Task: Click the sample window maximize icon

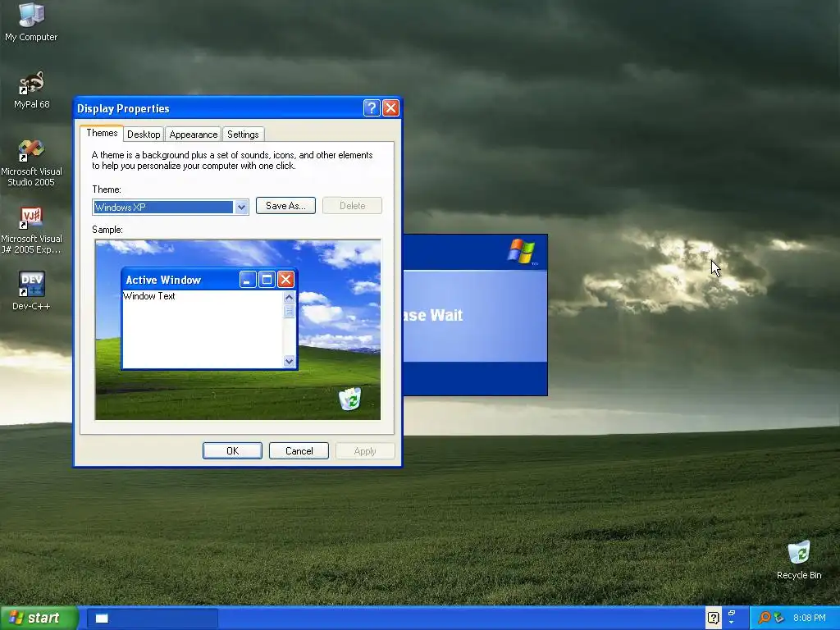Action: 267,279
